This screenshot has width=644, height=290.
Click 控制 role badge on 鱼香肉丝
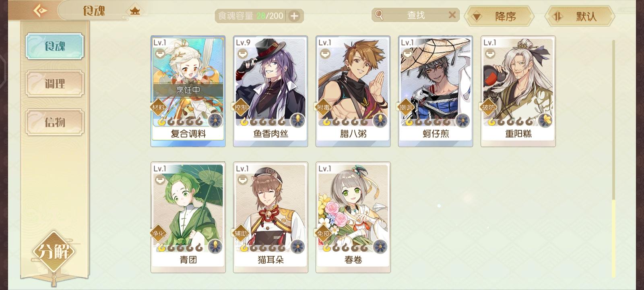tap(241, 107)
